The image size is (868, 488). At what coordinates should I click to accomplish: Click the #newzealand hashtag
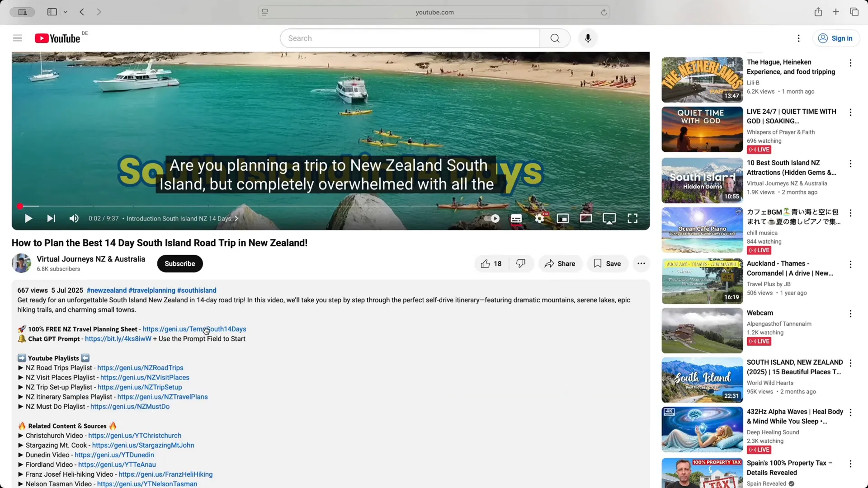107,291
